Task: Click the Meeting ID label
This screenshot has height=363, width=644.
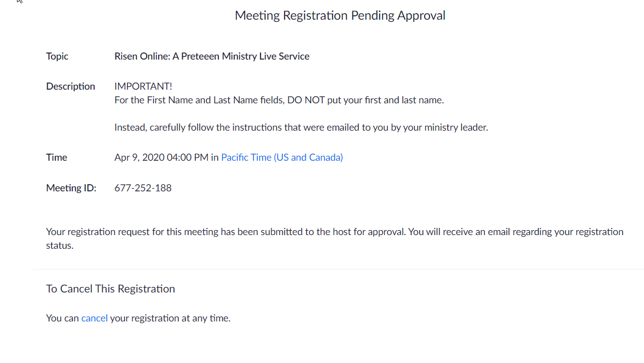Action: (x=71, y=188)
